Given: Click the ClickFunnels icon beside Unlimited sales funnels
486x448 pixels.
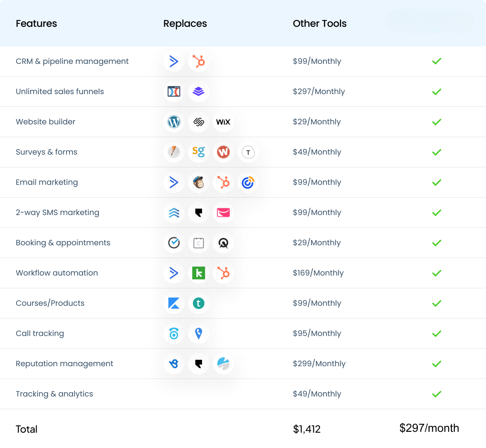Looking at the screenshot, I should click(174, 92).
